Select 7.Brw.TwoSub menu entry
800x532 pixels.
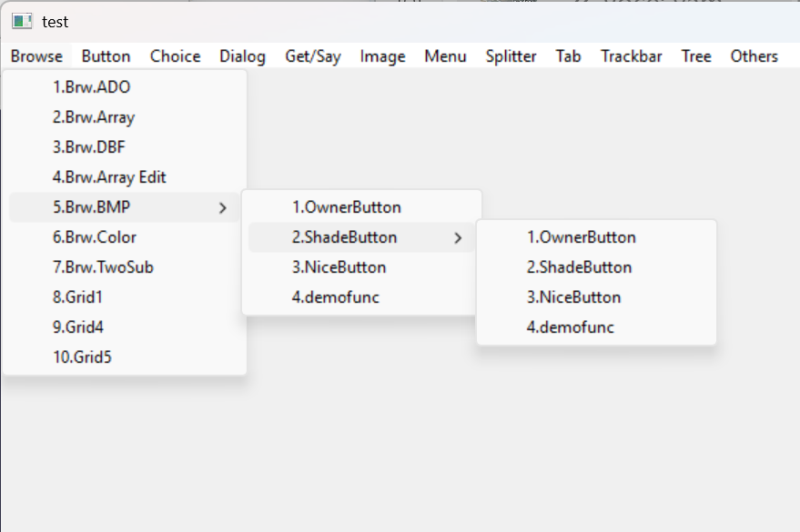point(125,267)
